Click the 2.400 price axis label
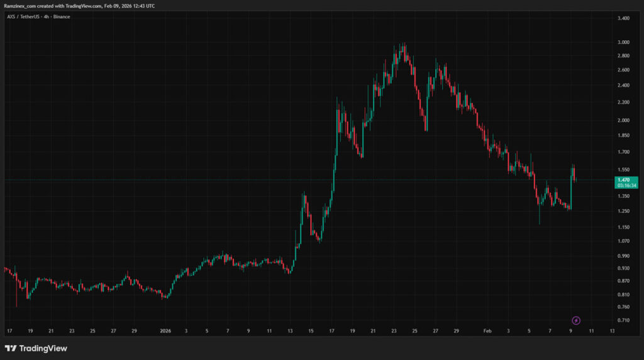The width and height of the screenshot is (644, 360). pos(623,86)
